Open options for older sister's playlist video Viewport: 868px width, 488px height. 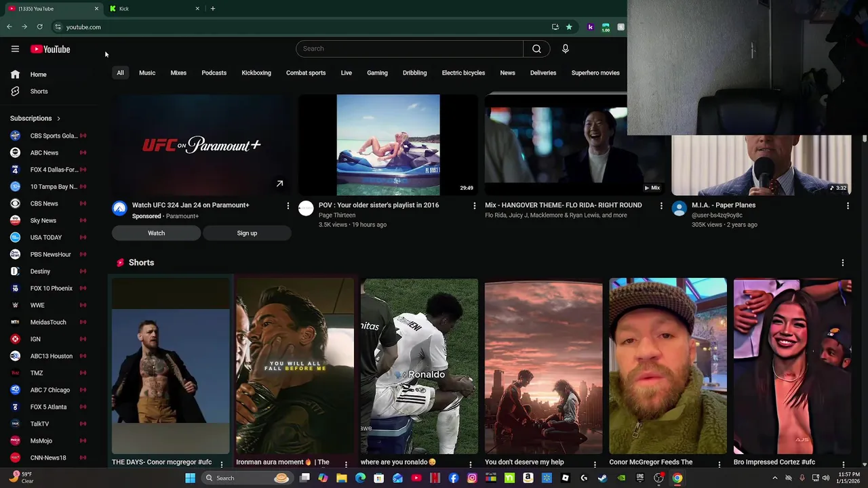point(474,205)
